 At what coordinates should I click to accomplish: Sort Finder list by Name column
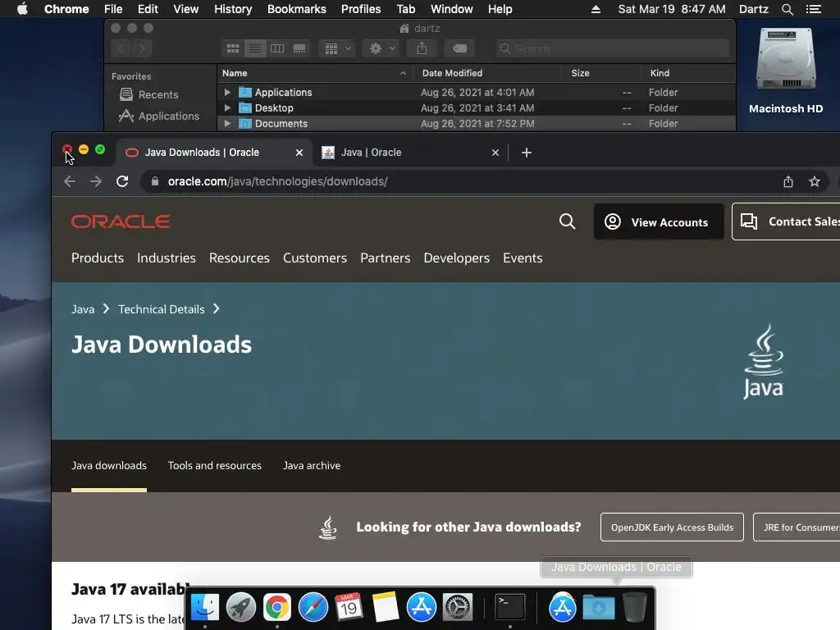(x=314, y=73)
